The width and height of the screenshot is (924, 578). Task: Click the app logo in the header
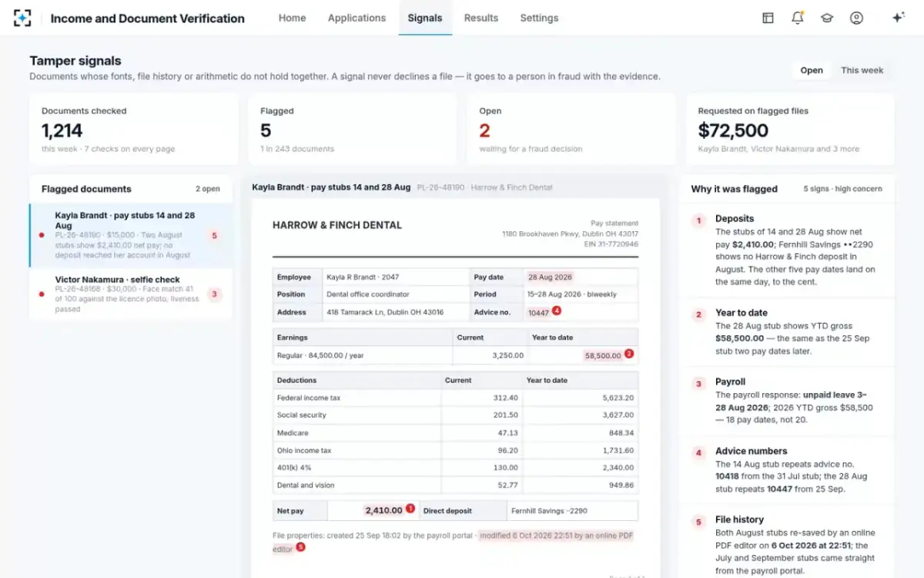click(23, 18)
